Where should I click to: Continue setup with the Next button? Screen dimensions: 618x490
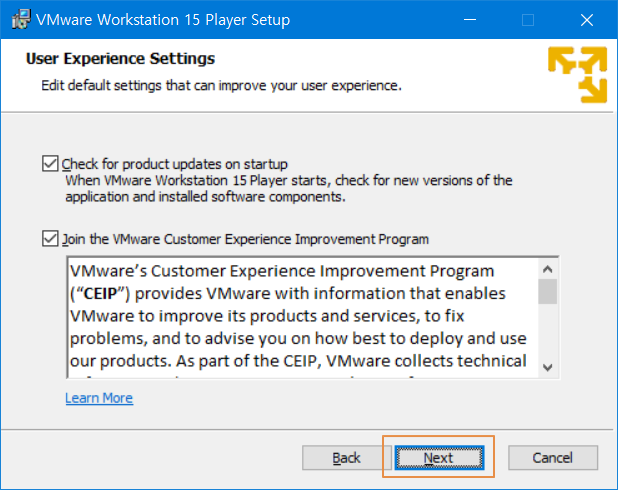439,458
